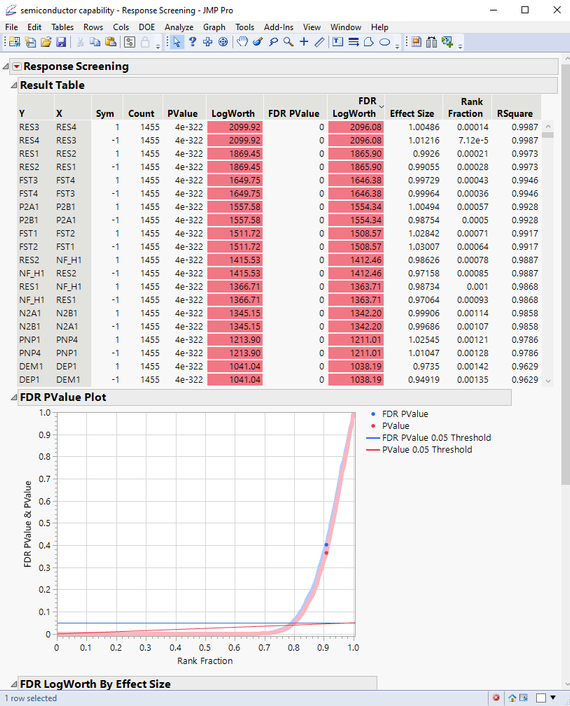The width and height of the screenshot is (570, 706).
Task: Activate the Magnifier zoom tool
Action: tap(289, 42)
